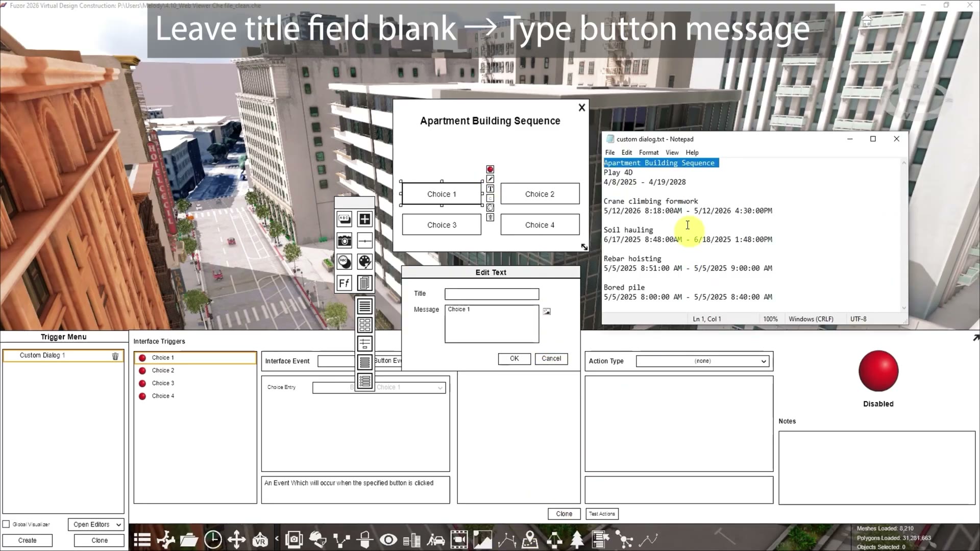Click the camera screenshot icon in floating palette
Screen dimensions: 980x551
point(345,240)
